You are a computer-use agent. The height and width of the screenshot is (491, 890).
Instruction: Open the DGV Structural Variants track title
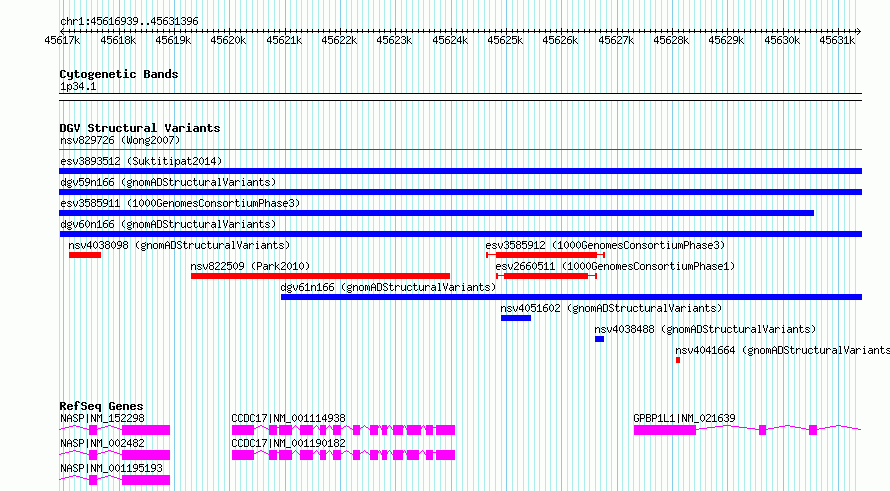(140, 128)
